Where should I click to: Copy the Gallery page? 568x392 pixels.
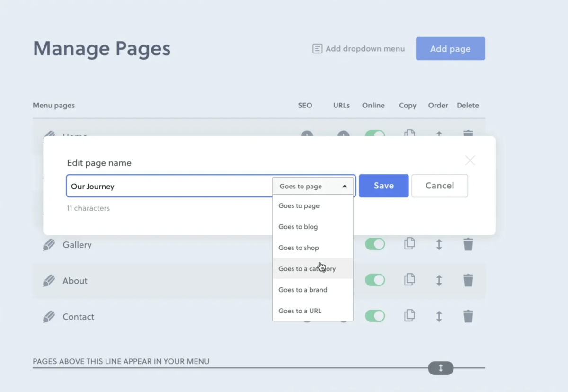coord(409,244)
